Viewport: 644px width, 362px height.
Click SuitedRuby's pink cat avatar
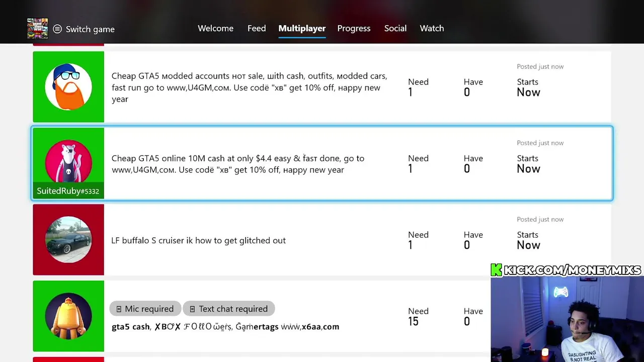68,161
